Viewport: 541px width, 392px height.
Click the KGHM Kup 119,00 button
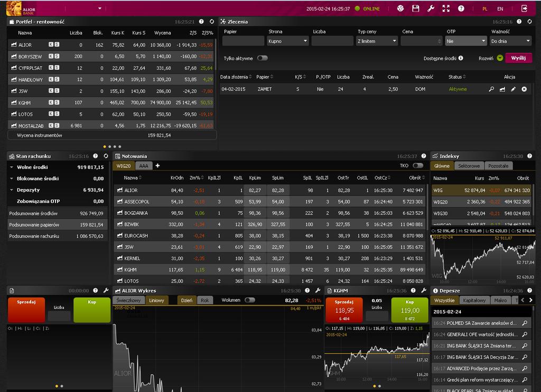point(409,310)
